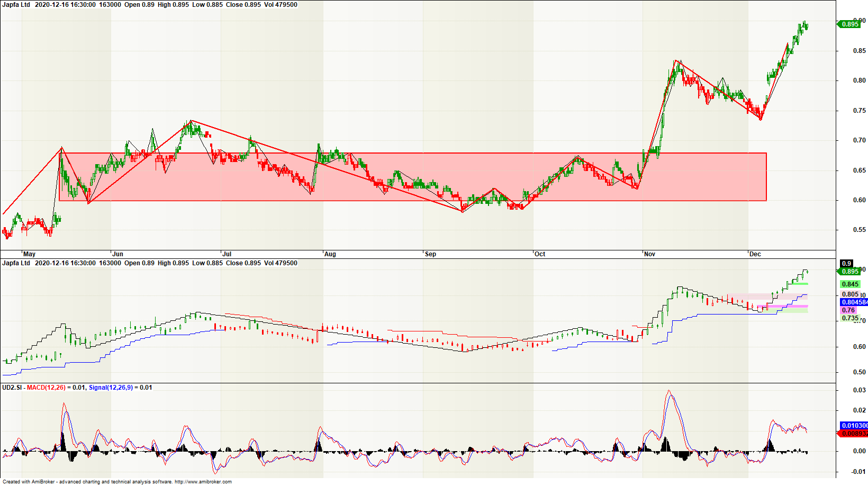Open the http://www.amibroker.com link in footer
Viewport: 868px width, 485px height.
[x=203, y=482]
